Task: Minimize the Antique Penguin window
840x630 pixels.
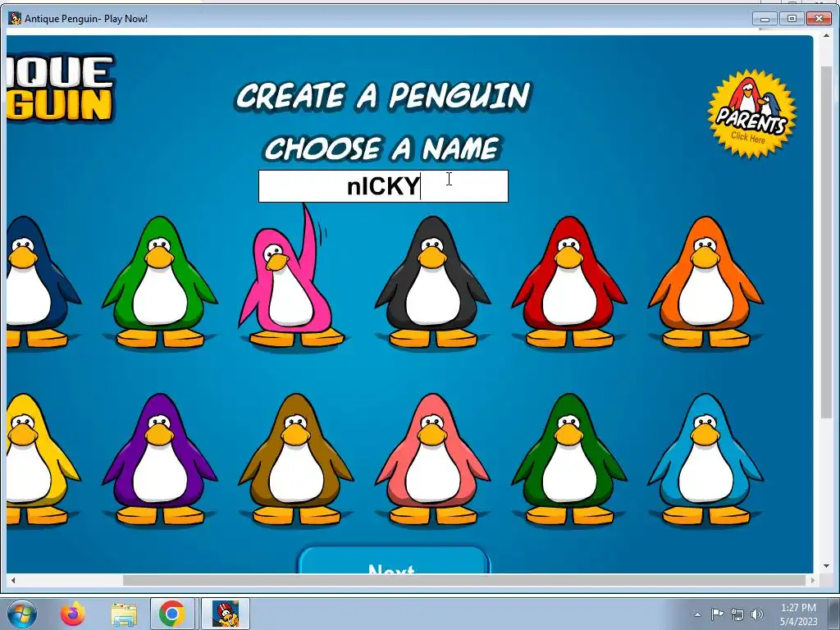Action: pos(765,19)
